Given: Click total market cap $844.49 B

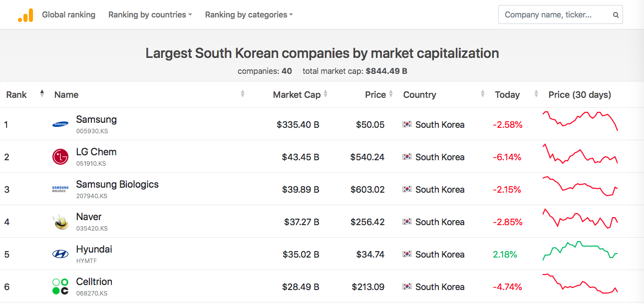Looking at the screenshot, I should click(386, 71).
